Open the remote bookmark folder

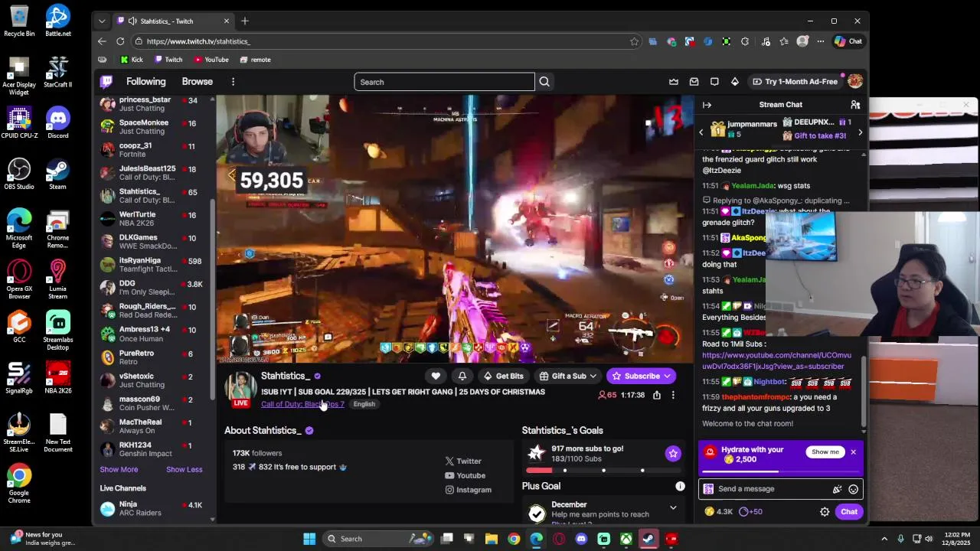tap(255, 60)
